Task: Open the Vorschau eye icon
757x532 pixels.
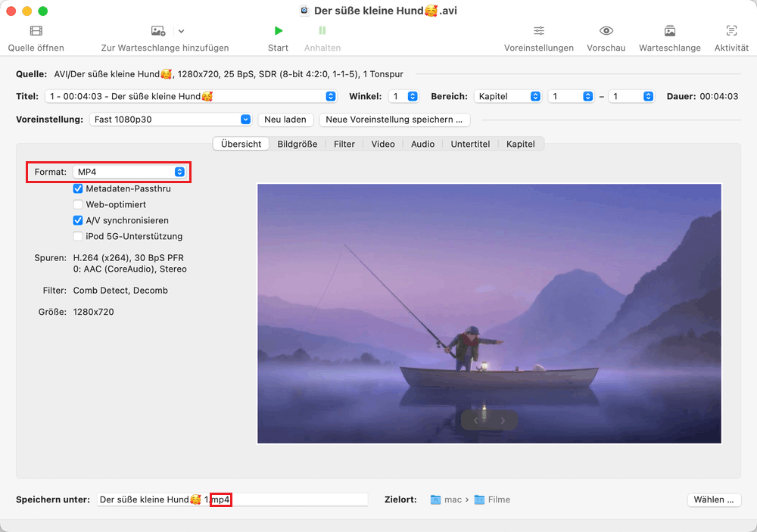Action: (606, 31)
